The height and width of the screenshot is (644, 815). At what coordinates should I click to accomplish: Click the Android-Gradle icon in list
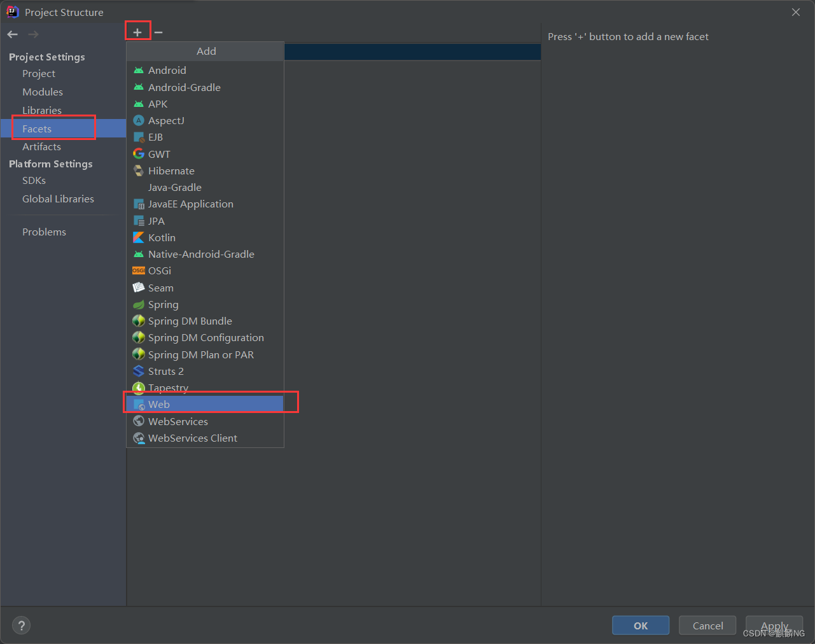tap(139, 87)
